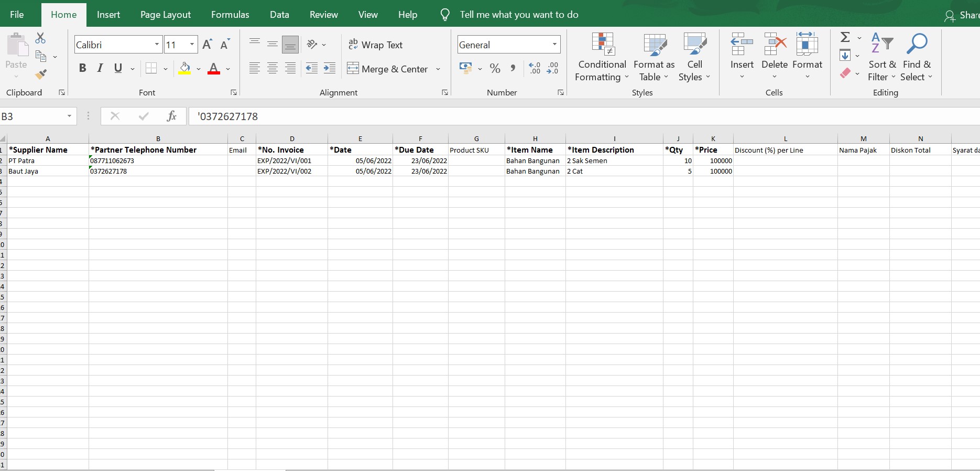Decrease font size with small A
Image resolution: width=980 pixels, height=471 pixels.
(225, 45)
